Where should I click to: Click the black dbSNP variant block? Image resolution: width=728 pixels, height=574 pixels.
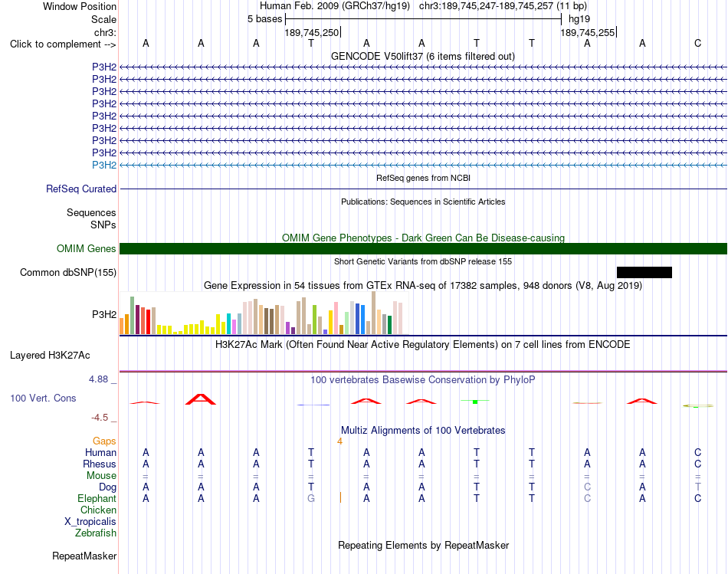[x=644, y=272]
